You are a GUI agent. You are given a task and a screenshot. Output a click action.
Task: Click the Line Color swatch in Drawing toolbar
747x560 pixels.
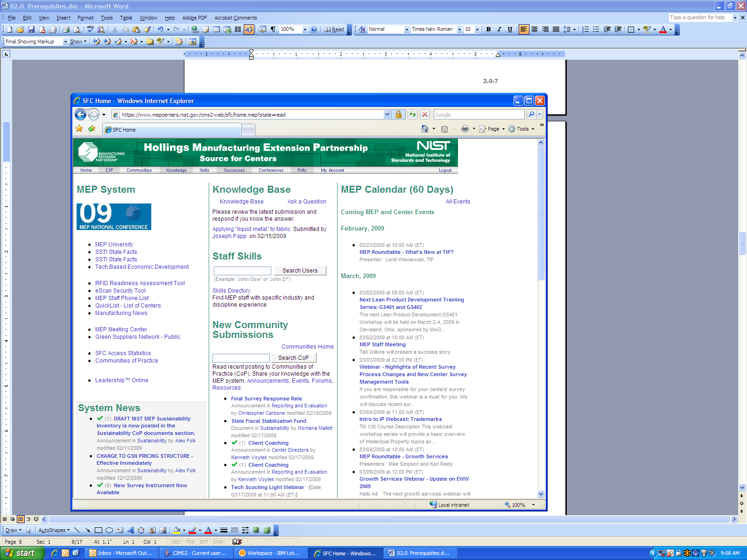click(192, 530)
